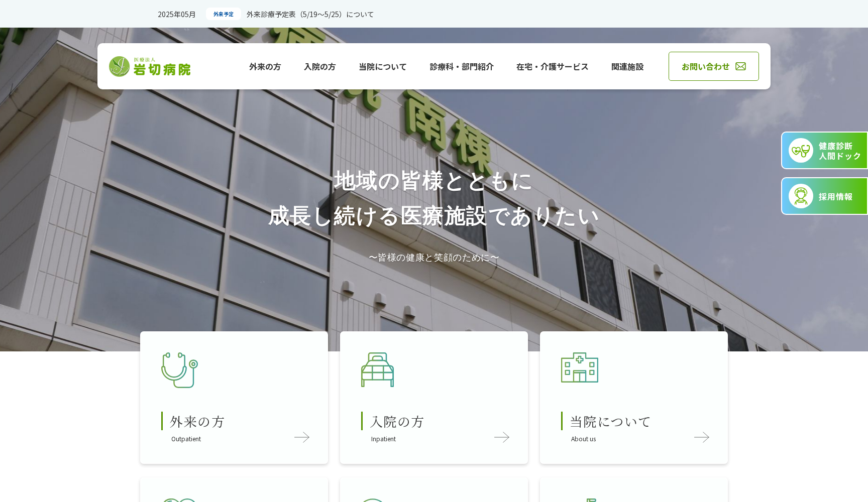Expand the 入院の方 navigation menu
The height and width of the screenshot is (502, 868).
click(319, 66)
